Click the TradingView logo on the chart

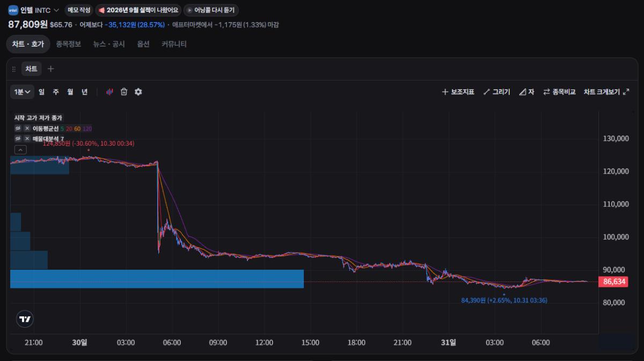pos(25,319)
